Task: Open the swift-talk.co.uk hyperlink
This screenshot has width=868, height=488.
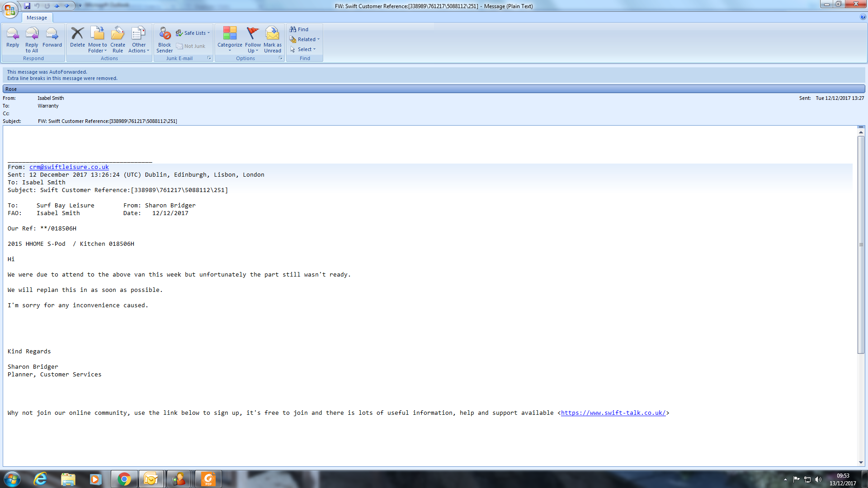Action: tap(613, 413)
